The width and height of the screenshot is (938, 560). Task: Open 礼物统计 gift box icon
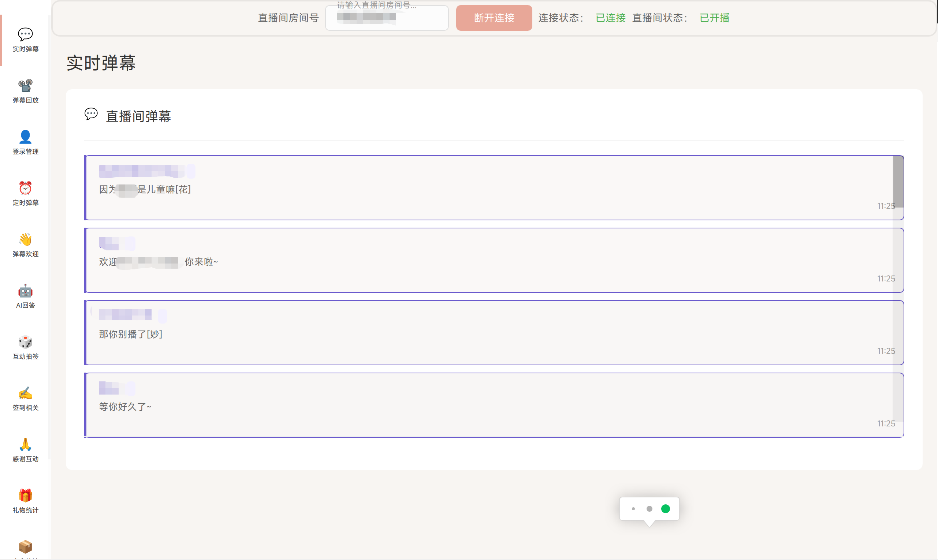coord(25,496)
